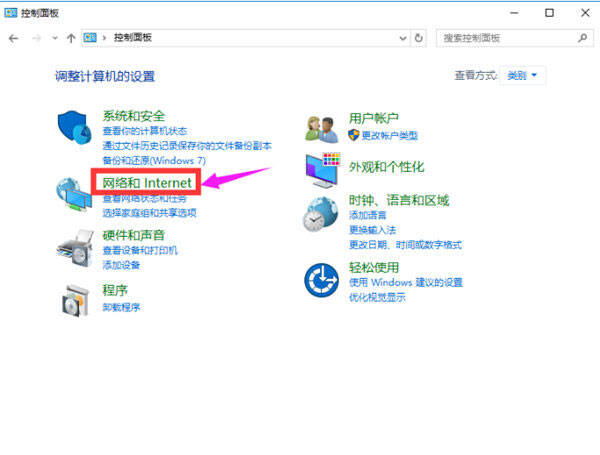
Task: Open the Appearance and Personalization monitor icon
Action: (x=323, y=170)
